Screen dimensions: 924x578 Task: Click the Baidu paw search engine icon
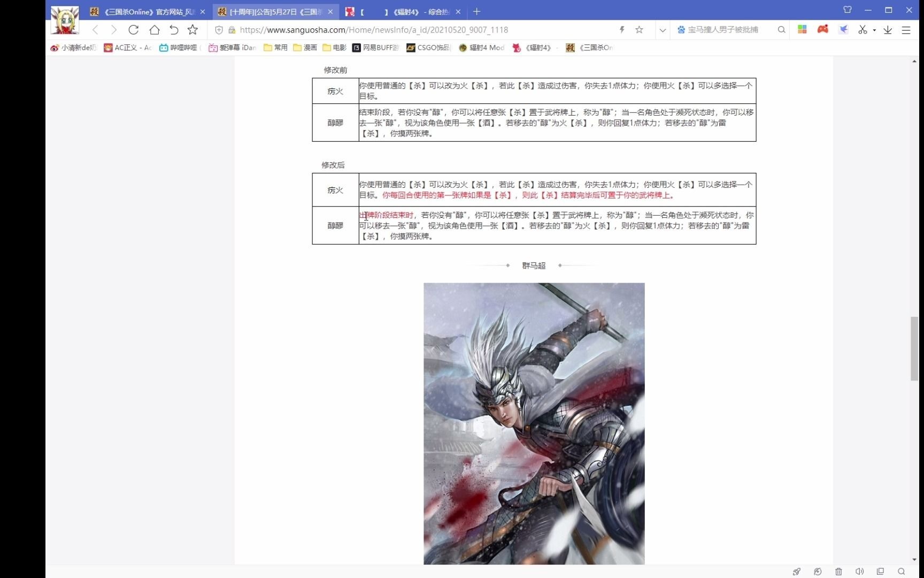click(x=681, y=30)
